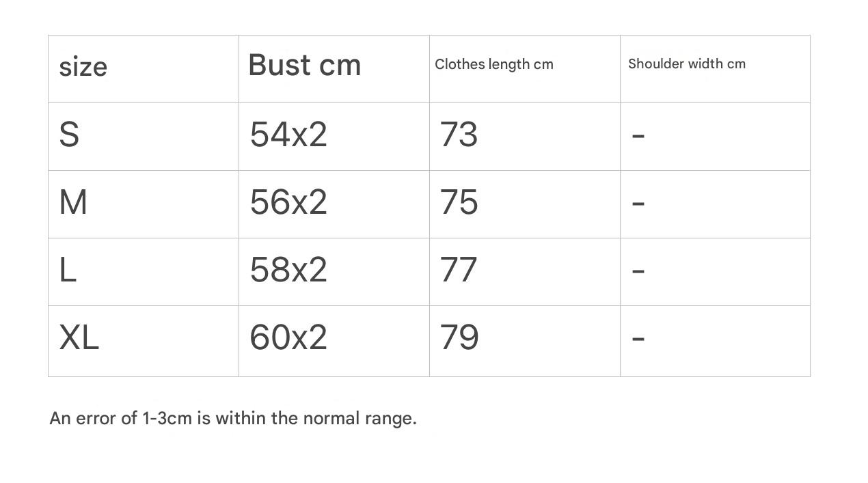Select the 56x2 bust value
This screenshot has width=868, height=483.
pos(288,202)
